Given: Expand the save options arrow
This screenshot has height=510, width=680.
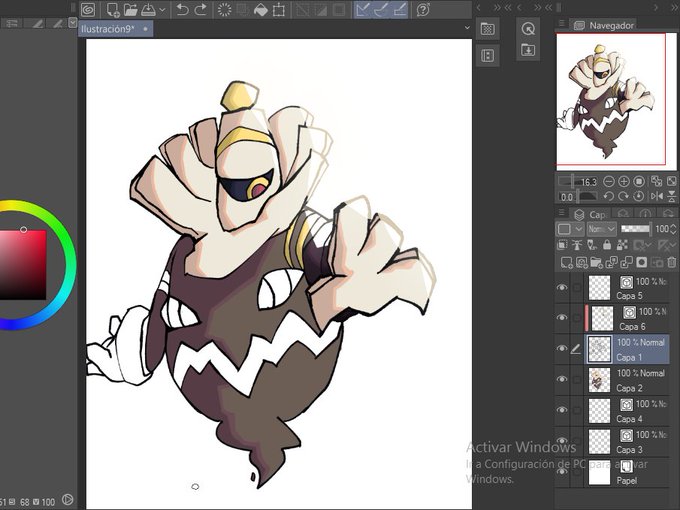Looking at the screenshot, I should 162,10.
